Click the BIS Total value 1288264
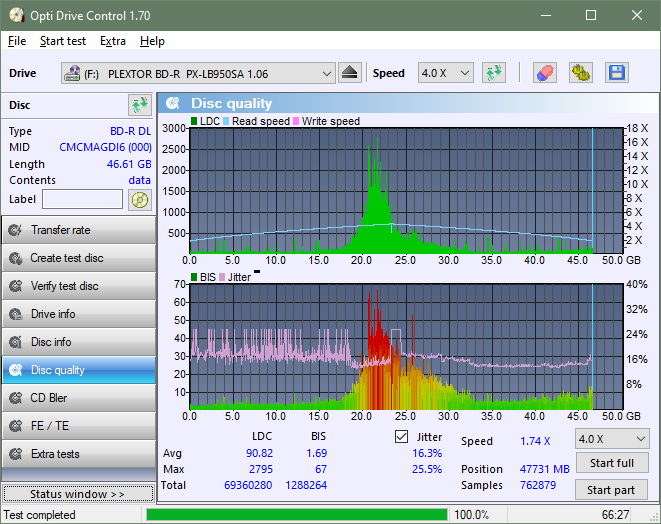The width and height of the screenshot is (661, 524). coord(306,485)
